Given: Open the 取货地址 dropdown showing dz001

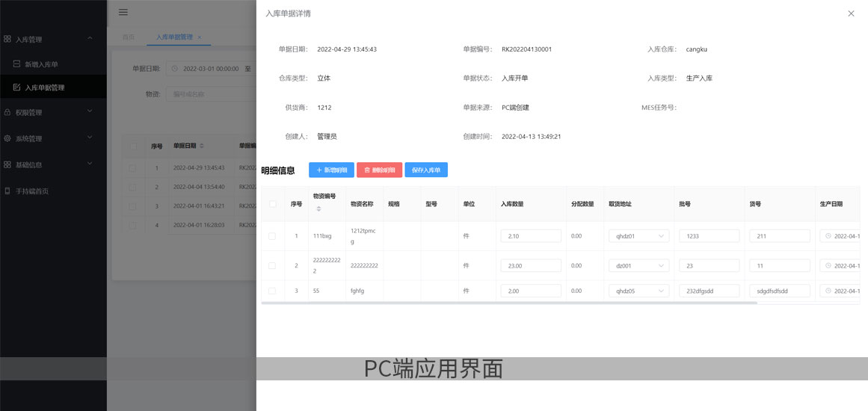Looking at the screenshot, I should point(639,265).
